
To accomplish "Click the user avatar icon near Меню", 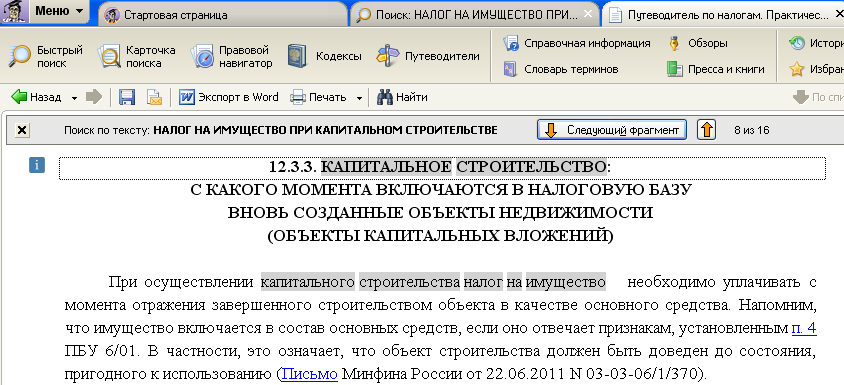I will [15, 12].
